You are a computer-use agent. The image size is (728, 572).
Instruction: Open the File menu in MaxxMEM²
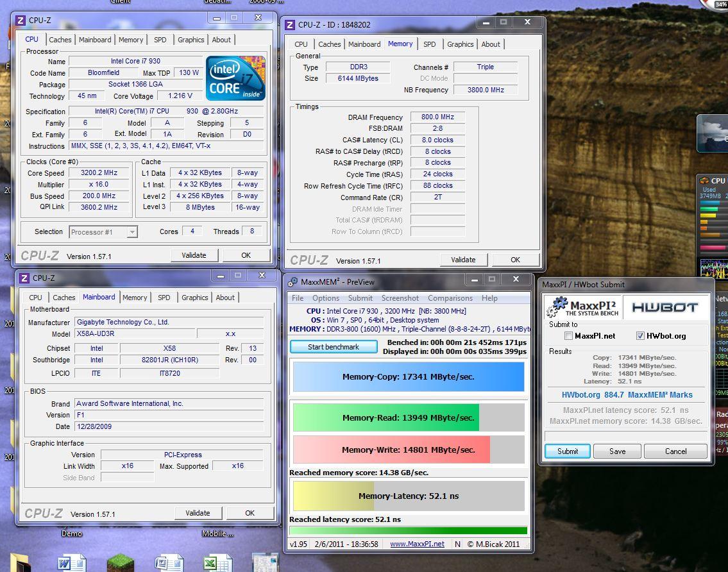[x=298, y=298]
